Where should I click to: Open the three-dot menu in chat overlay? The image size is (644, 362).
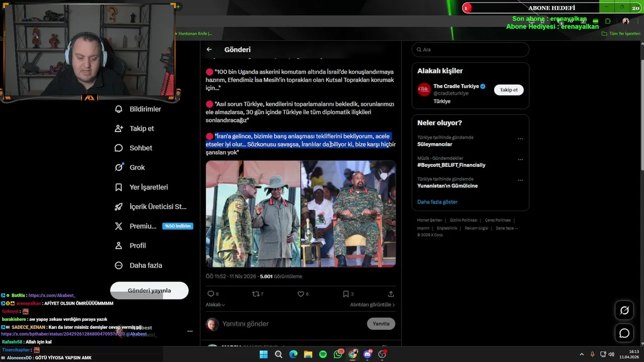190,331
